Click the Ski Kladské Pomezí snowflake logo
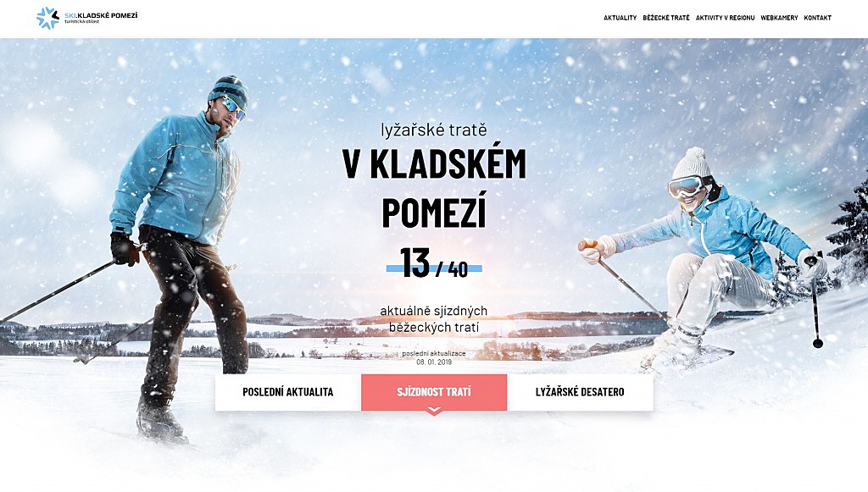868x492 pixels. coord(47,18)
